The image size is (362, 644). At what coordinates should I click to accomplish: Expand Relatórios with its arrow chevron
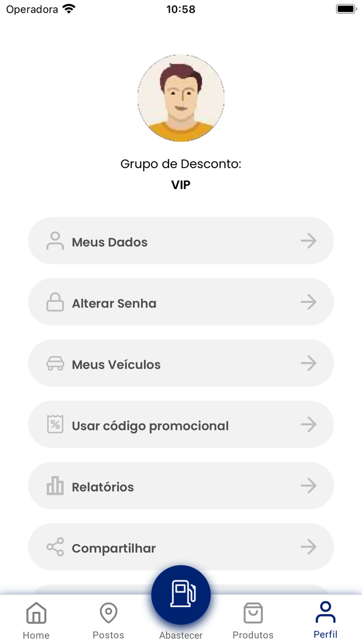coord(309,485)
